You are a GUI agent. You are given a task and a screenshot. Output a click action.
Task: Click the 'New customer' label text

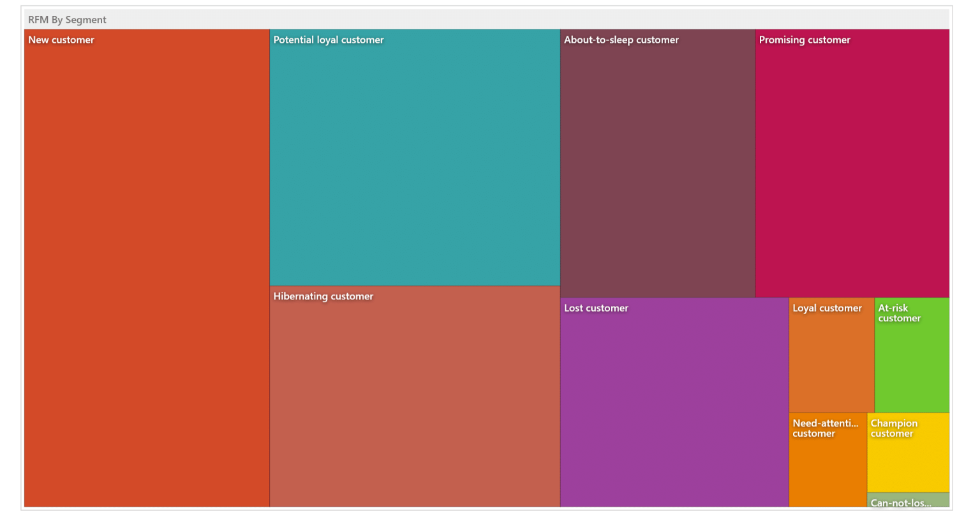click(x=61, y=40)
